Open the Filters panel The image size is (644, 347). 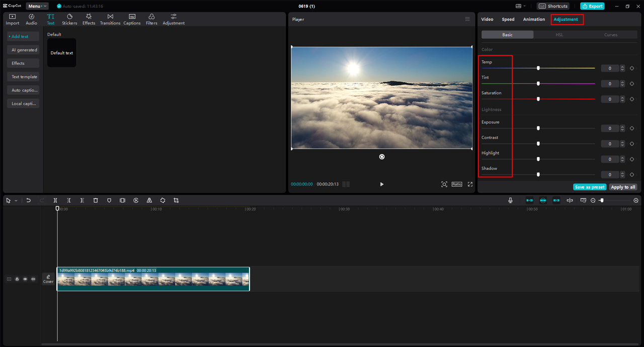pyautogui.click(x=151, y=20)
